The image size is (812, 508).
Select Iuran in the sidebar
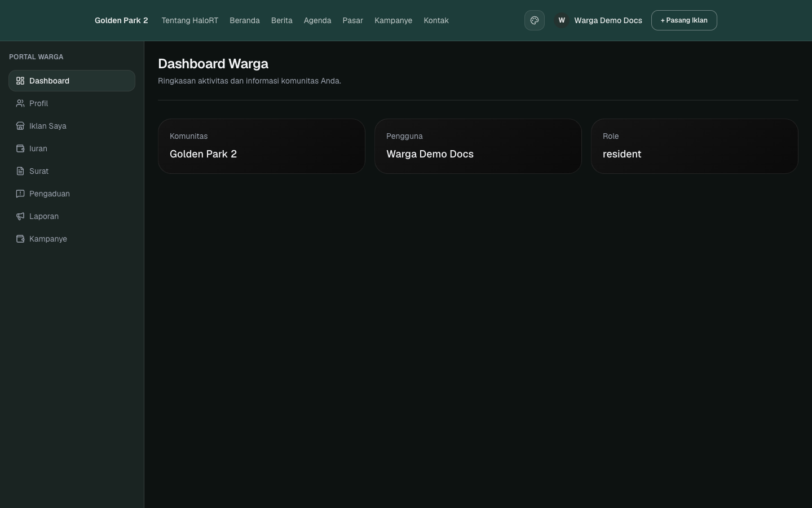[72, 148]
